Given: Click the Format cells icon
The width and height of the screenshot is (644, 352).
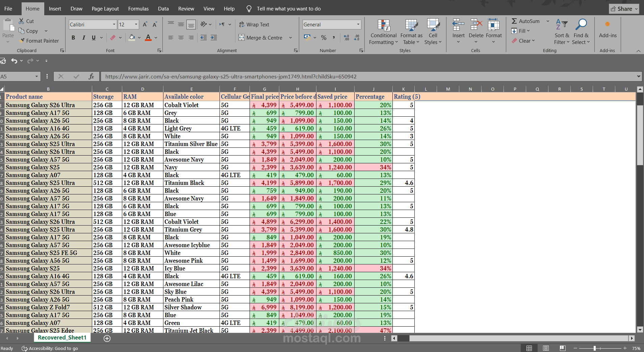Looking at the screenshot, I should [x=494, y=25].
